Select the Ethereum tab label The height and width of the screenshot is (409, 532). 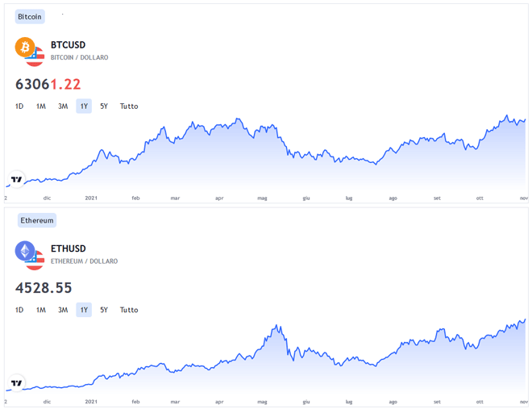coord(36,220)
